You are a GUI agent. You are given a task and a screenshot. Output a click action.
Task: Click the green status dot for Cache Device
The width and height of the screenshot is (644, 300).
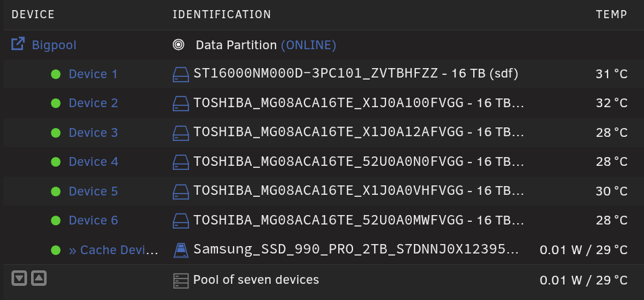pyautogui.click(x=55, y=250)
